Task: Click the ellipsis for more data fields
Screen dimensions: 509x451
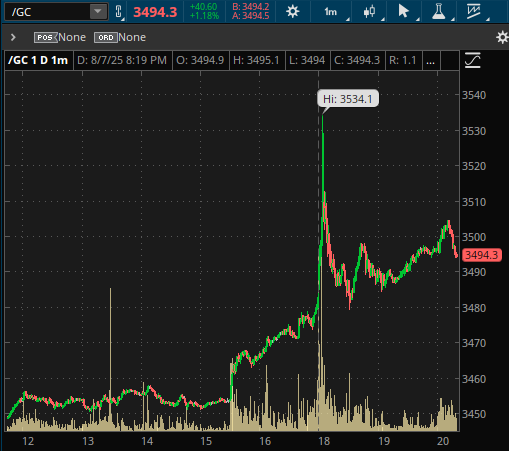Action: tap(431, 60)
